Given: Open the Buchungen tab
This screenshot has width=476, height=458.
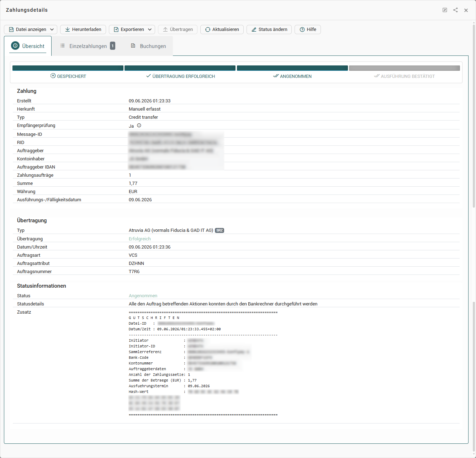Looking at the screenshot, I should point(148,46).
